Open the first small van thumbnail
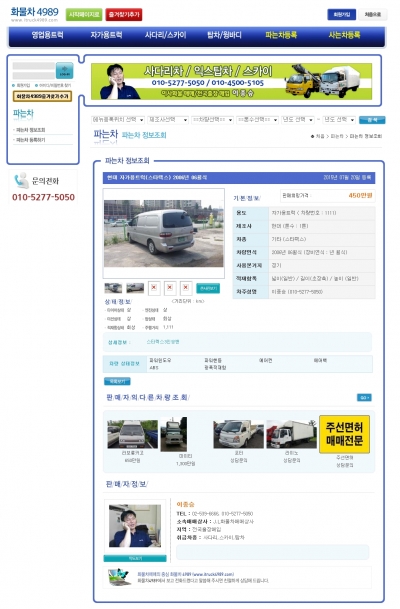The image size is (400, 609). click(x=113, y=288)
